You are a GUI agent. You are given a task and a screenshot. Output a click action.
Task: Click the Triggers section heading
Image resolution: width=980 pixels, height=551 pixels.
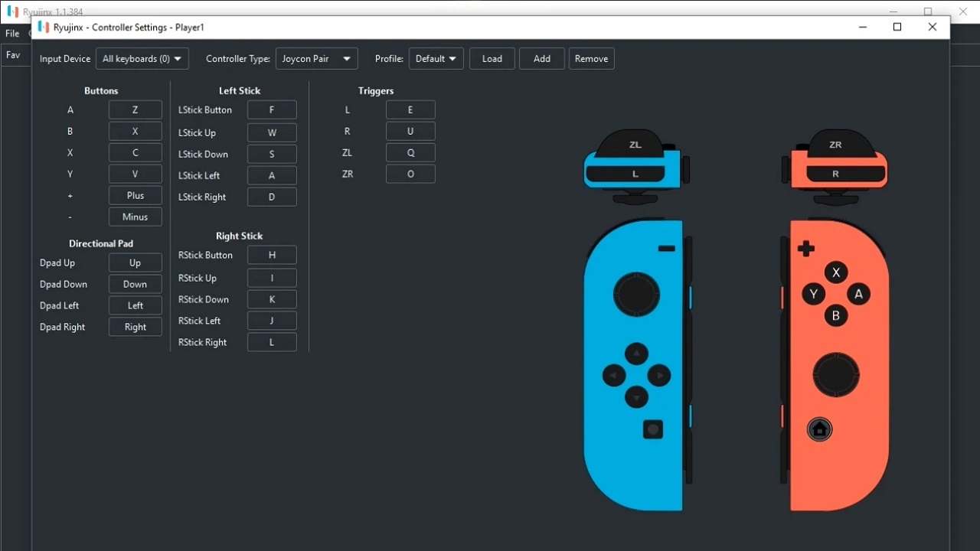(x=376, y=91)
